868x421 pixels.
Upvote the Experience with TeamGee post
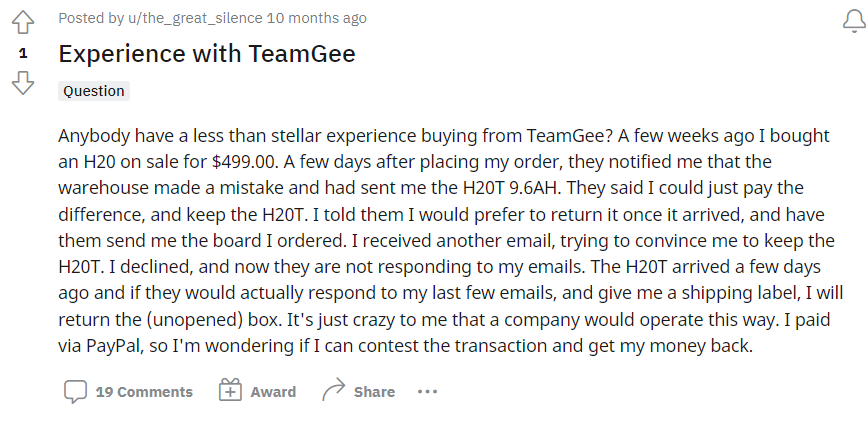23,23
